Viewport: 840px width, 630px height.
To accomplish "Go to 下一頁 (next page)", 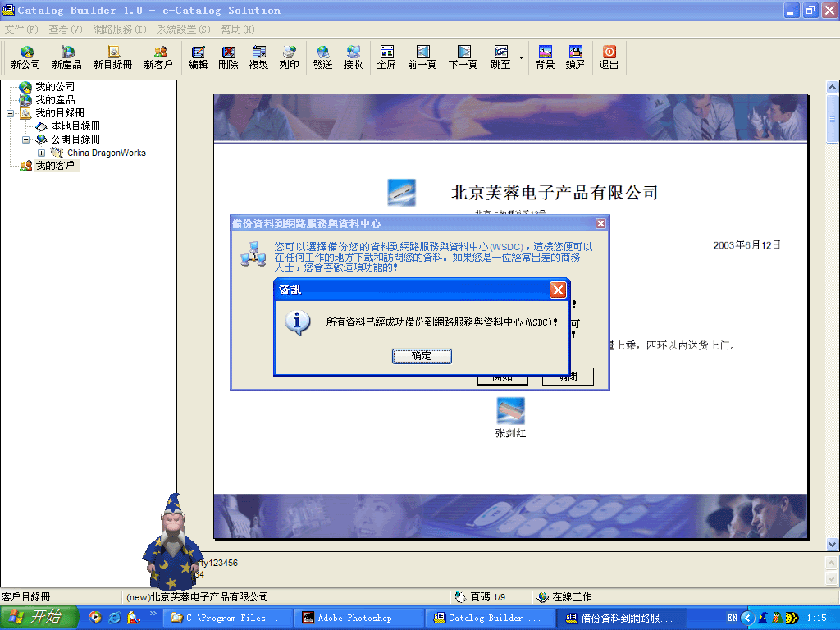I will click(463, 57).
